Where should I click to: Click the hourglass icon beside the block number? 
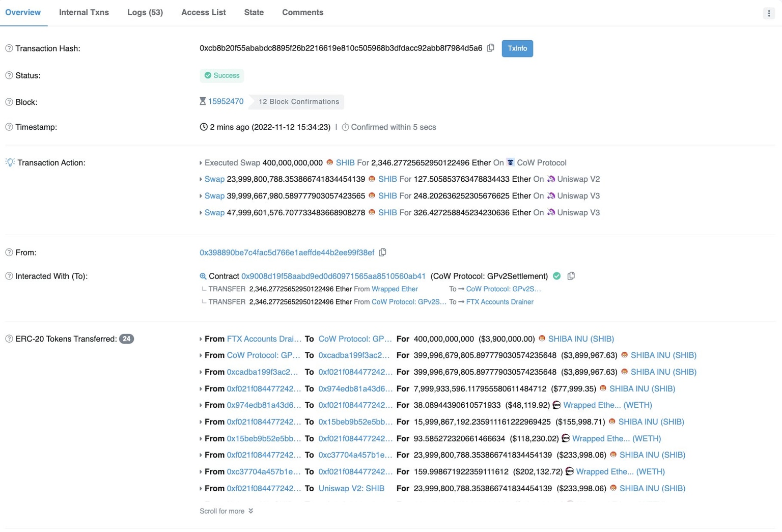coord(204,101)
